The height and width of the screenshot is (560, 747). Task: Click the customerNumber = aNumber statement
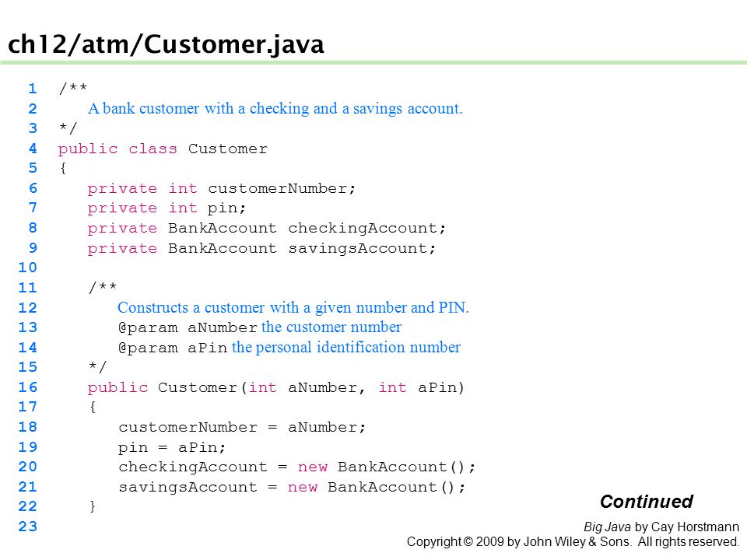[242, 427]
